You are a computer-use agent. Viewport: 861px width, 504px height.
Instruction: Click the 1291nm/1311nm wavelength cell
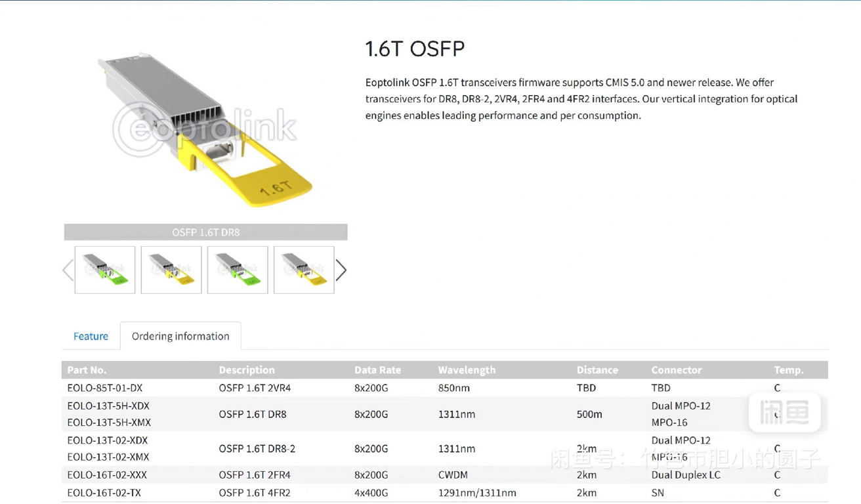477,492
